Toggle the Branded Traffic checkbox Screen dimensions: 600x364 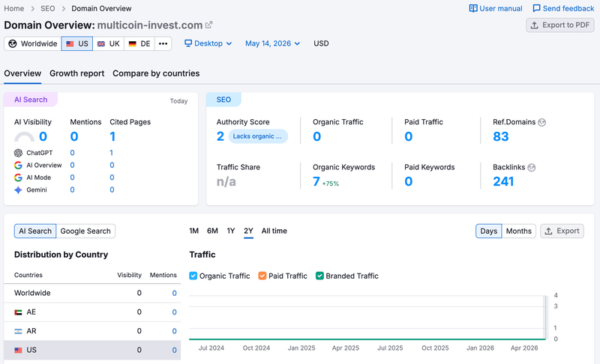click(x=319, y=276)
